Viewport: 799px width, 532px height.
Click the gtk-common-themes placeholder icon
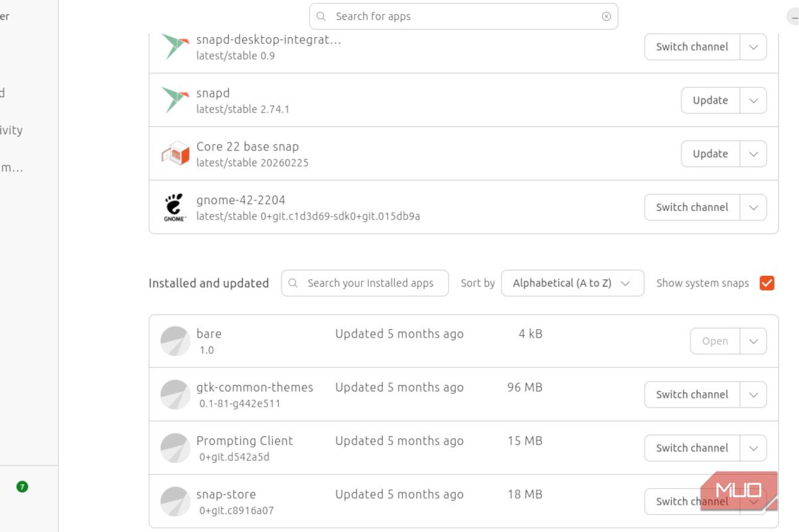(x=176, y=394)
